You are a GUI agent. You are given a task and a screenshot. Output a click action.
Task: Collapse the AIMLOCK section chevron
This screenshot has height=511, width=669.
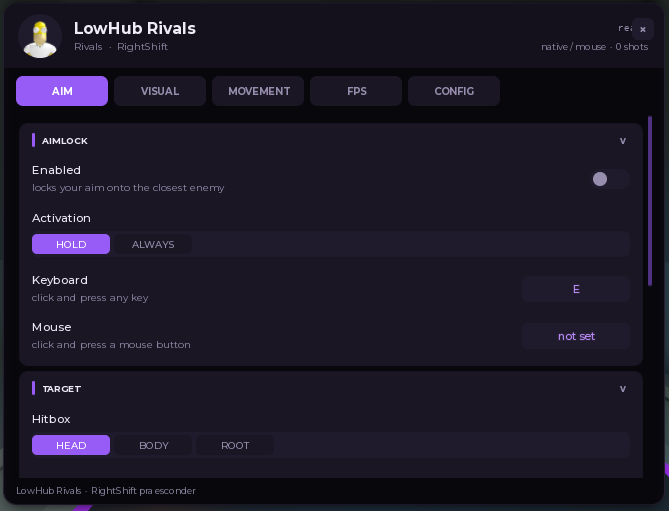pos(622,141)
